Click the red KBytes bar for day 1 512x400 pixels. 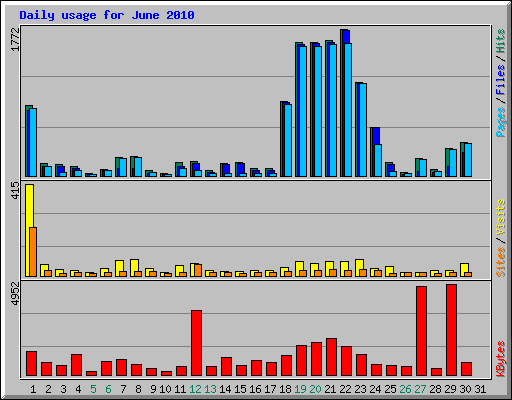[x=31, y=364]
